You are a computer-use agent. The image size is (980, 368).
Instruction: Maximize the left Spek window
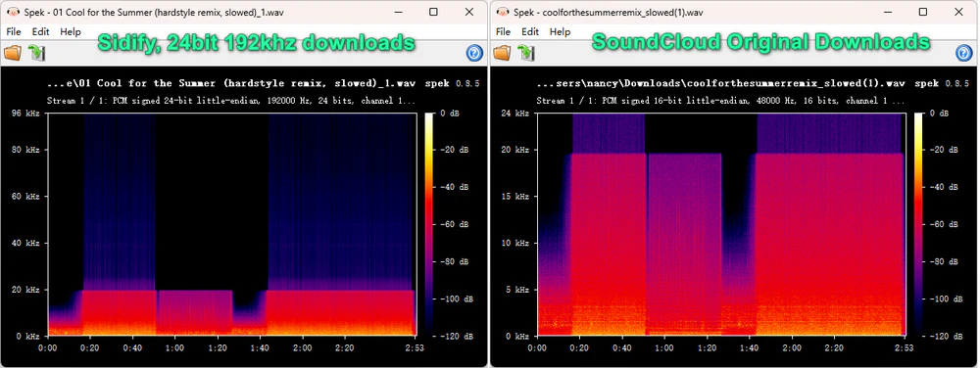click(x=434, y=12)
